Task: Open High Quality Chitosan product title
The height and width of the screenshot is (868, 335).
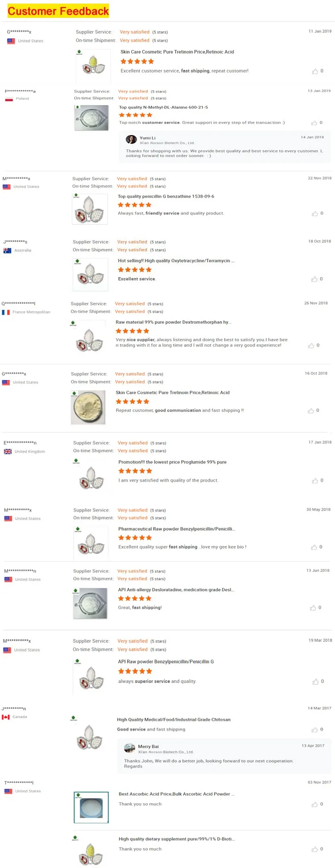Action: pos(173,720)
